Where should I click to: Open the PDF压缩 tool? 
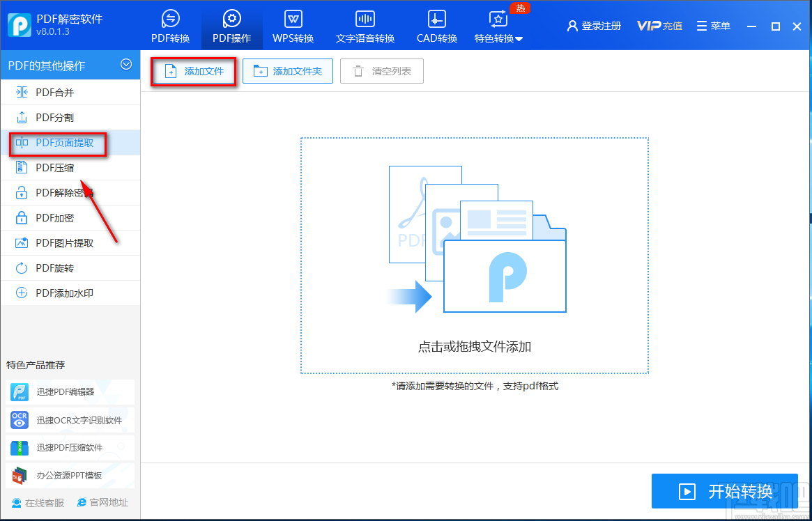pos(54,167)
